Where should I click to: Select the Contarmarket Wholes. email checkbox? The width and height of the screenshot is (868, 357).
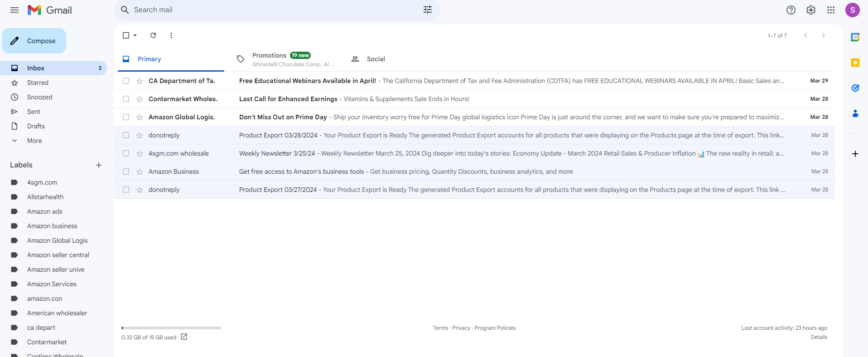pyautogui.click(x=126, y=99)
